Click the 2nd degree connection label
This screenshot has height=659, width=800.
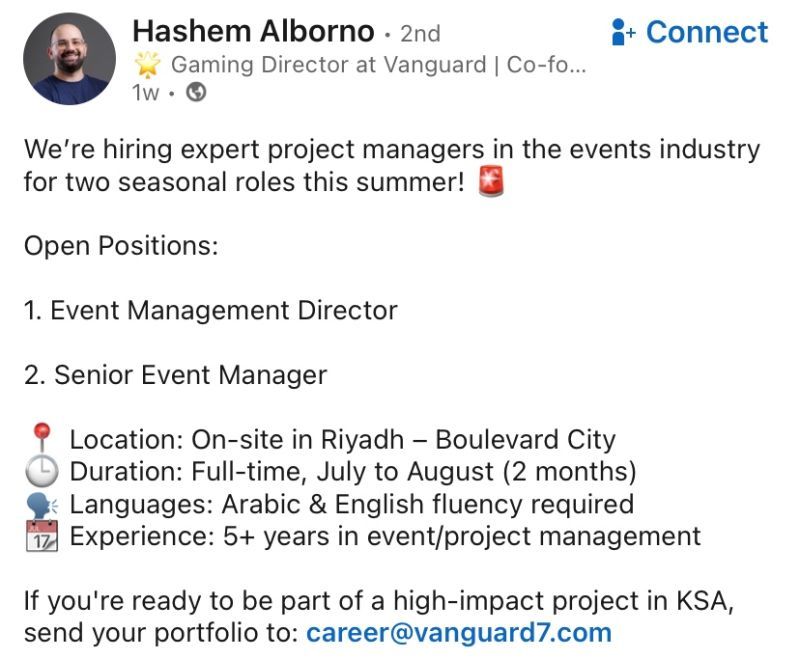click(x=420, y=34)
